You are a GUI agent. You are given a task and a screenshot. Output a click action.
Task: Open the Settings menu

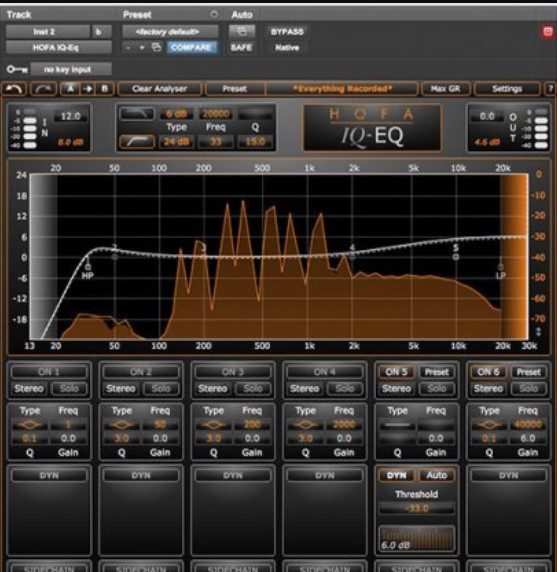click(507, 89)
